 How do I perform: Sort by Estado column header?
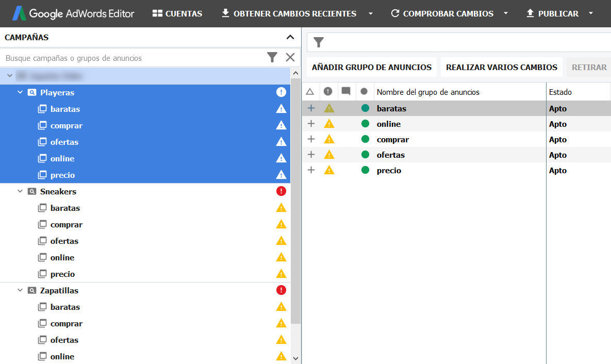560,92
